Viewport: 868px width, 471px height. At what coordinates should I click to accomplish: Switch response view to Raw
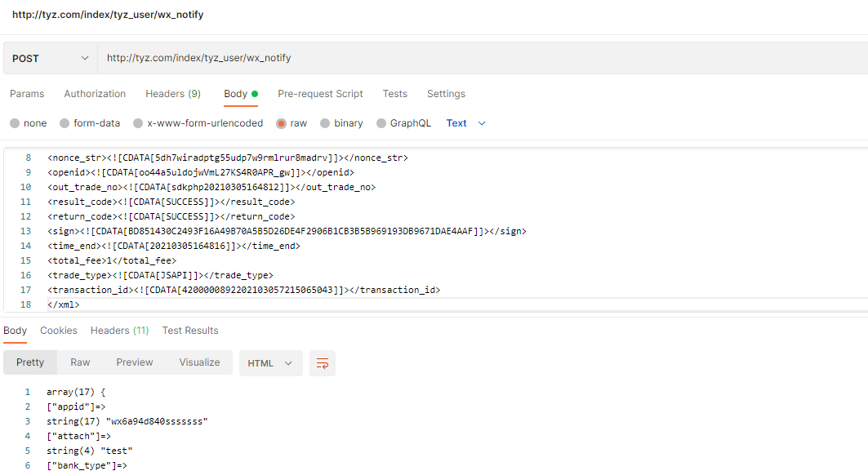click(80, 362)
